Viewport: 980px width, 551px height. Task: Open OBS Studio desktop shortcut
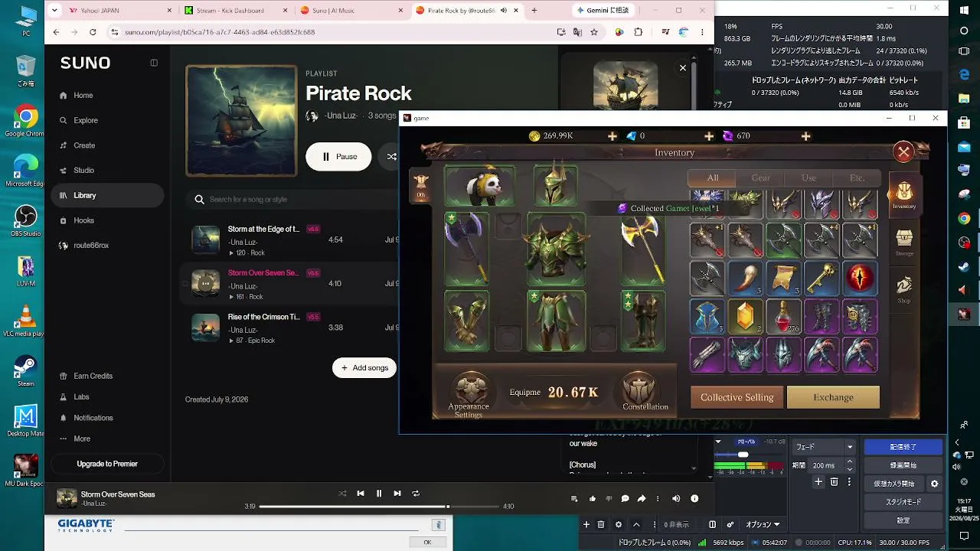pyautogui.click(x=26, y=220)
